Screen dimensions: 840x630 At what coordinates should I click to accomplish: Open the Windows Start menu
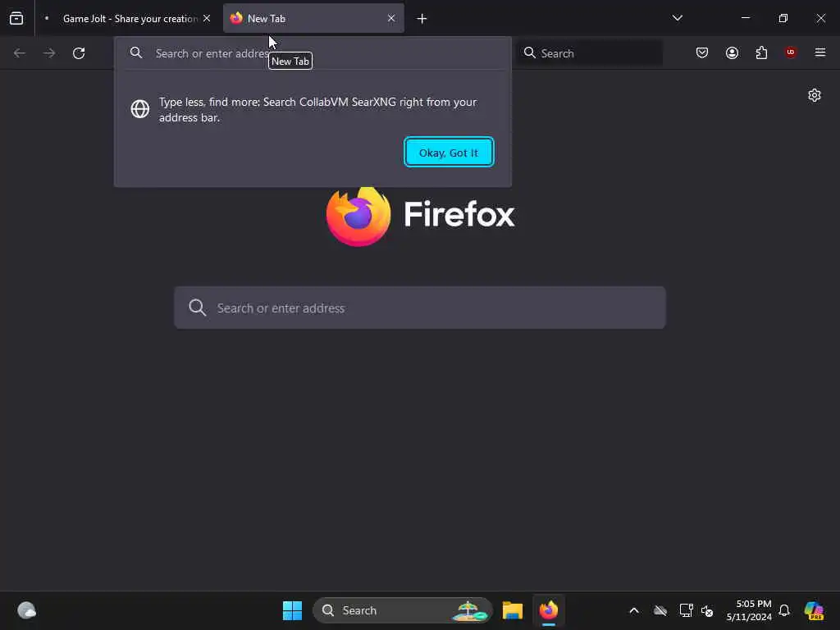(x=293, y=610)
